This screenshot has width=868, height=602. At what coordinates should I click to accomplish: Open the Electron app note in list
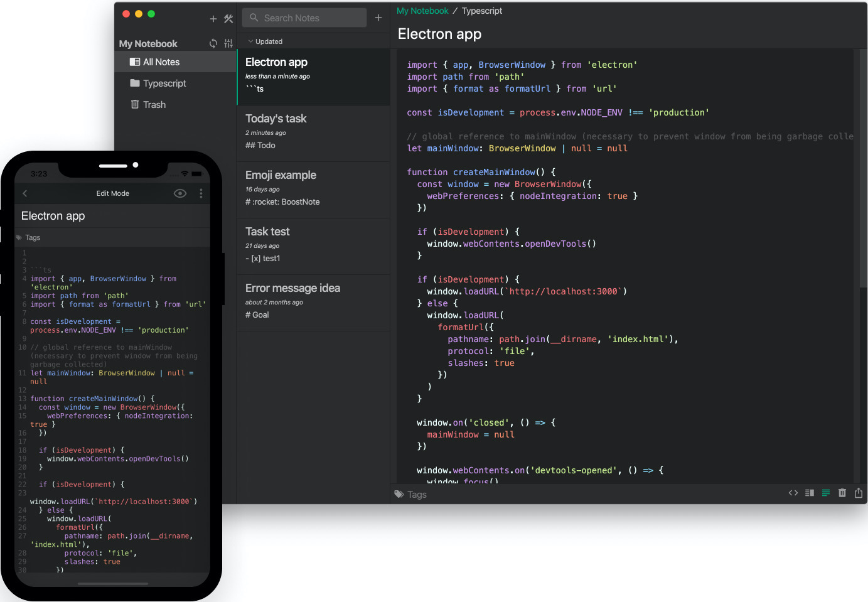click(314, 77)
